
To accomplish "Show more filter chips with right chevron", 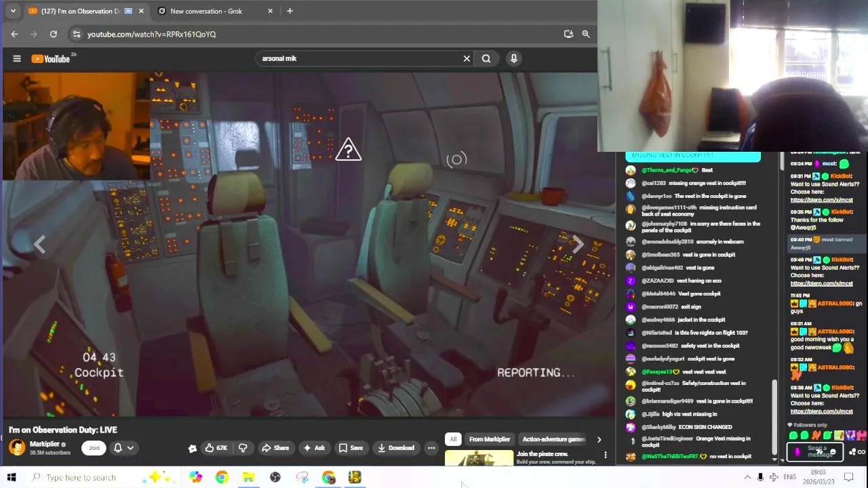I will (x=599, y=440).
